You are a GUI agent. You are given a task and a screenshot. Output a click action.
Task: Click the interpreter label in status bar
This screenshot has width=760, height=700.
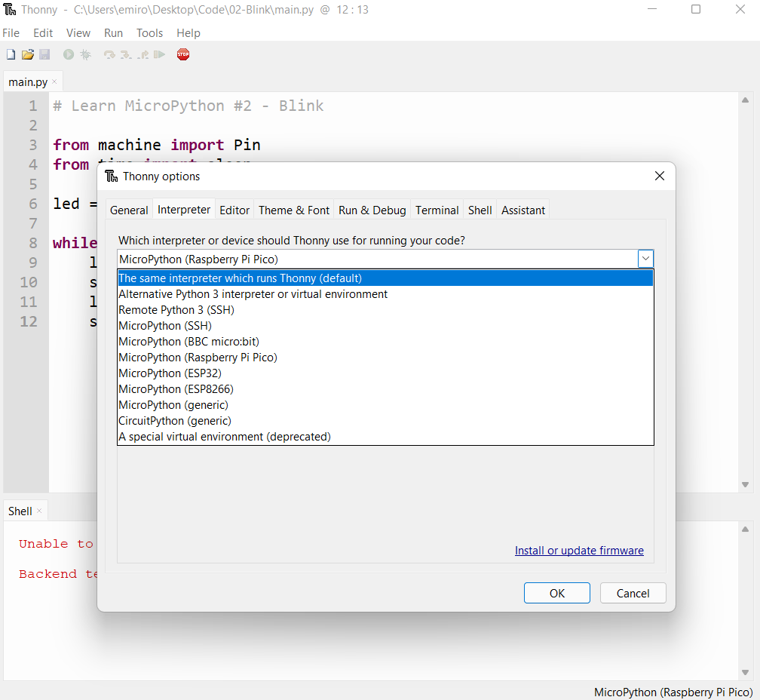click(673, 692)
